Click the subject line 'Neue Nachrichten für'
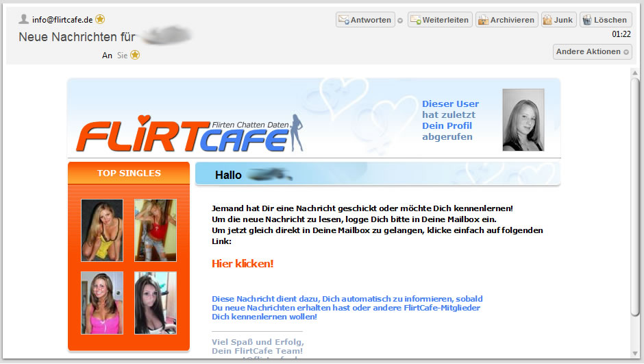The width and height of the screenshot is (644, 364). [x=77, y=37]
